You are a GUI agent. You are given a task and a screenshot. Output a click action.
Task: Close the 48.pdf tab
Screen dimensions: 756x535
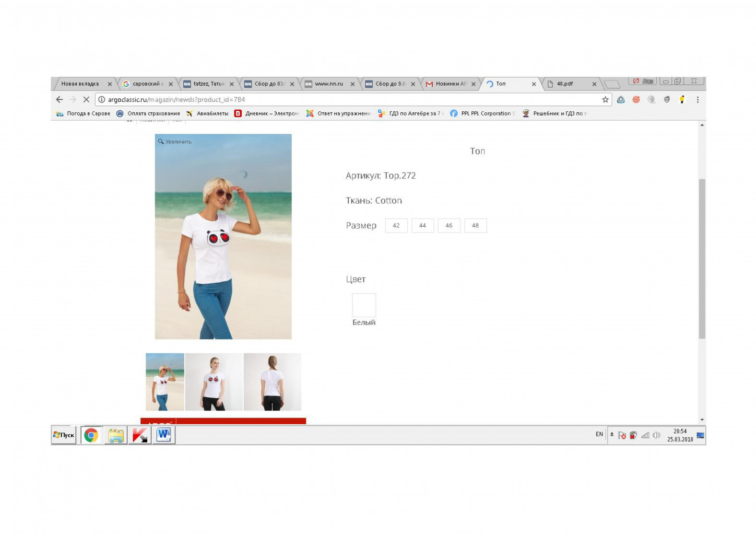[594, 84]
